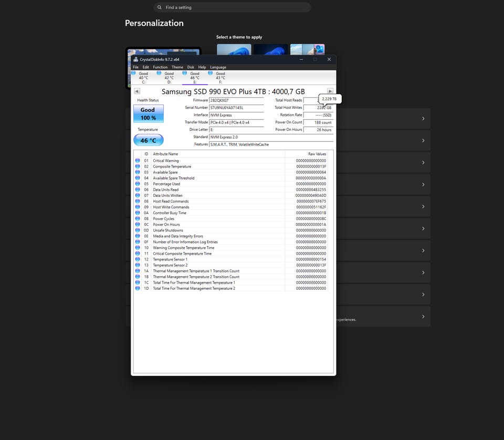Click the Good 100 % health status button
Screen dimensions: 504x440
click(149, 114)
